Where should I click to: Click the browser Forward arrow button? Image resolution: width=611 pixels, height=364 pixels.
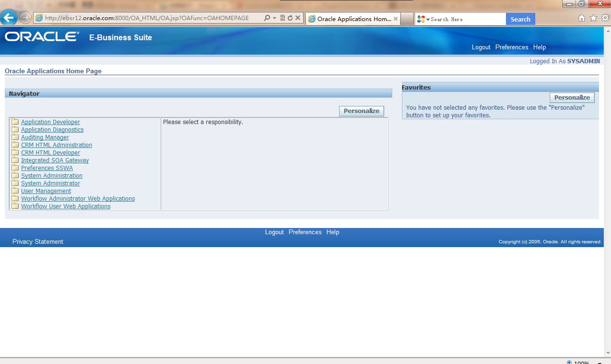(25, 18)
